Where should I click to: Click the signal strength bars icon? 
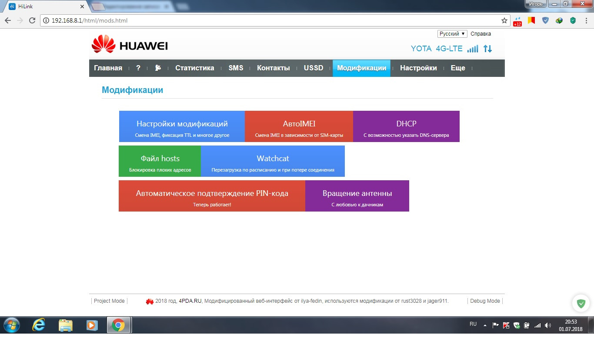pos(473,49)
